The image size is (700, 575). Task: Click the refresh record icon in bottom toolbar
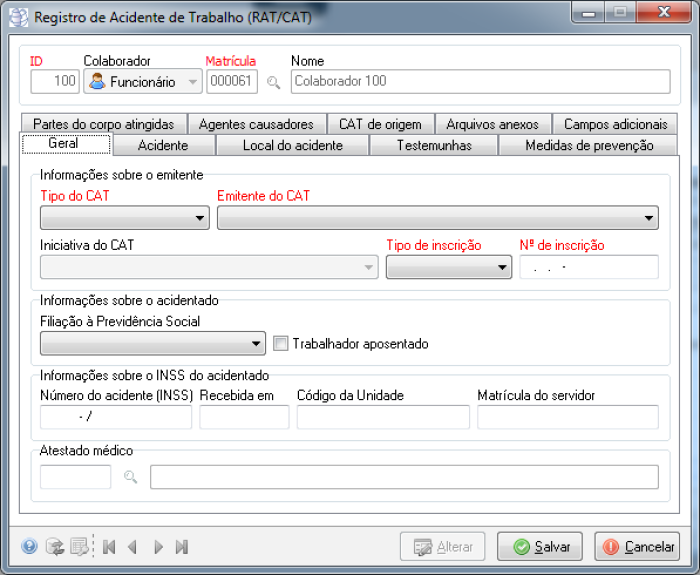point(56,547)
